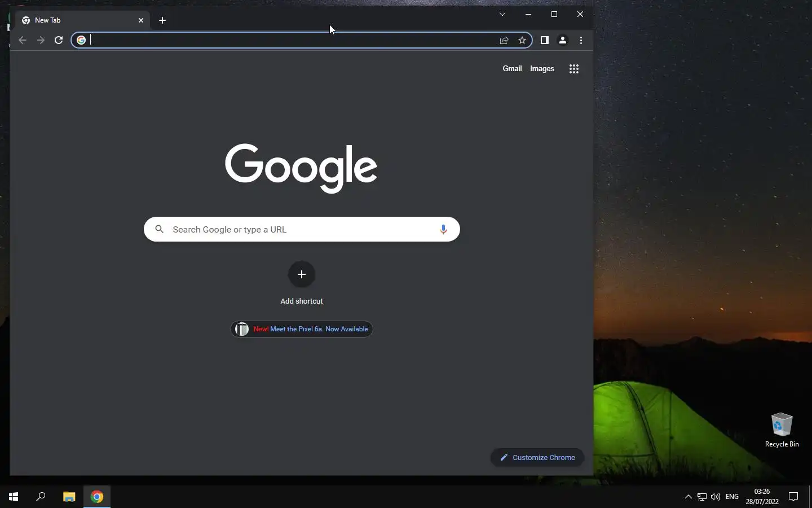This screenshot has width=812, height=508.
Task: Click the browser Back arrow
Action: (23, 40)
